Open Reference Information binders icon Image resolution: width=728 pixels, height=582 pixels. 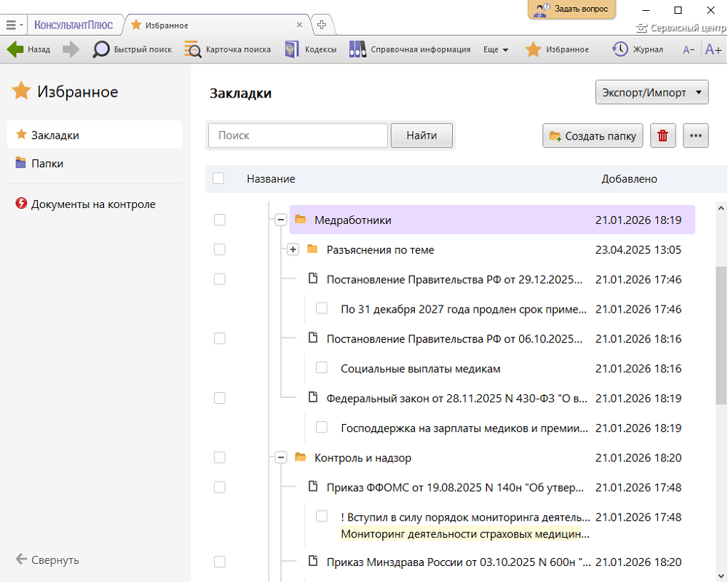coord(357,49)
